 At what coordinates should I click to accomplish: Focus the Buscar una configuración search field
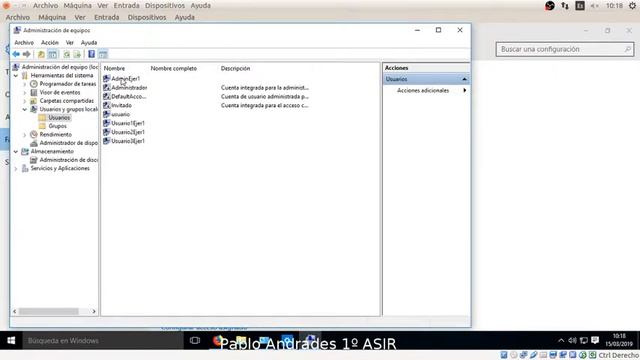click(x=565, y=49)
